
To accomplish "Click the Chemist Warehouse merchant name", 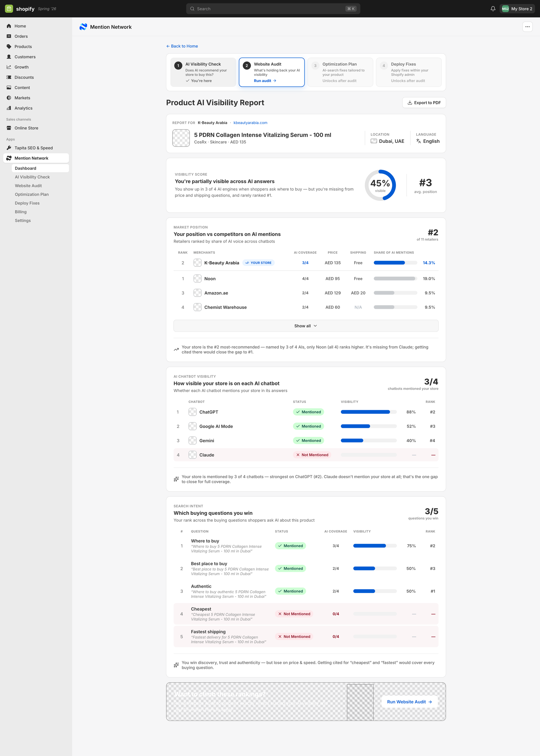I will click(x=225, y=307).
